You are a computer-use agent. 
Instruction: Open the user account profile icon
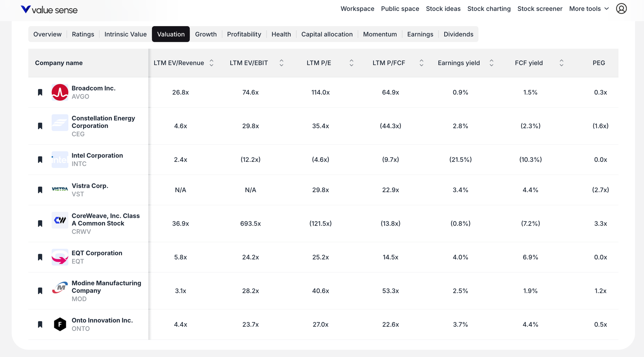click(621, 9)
